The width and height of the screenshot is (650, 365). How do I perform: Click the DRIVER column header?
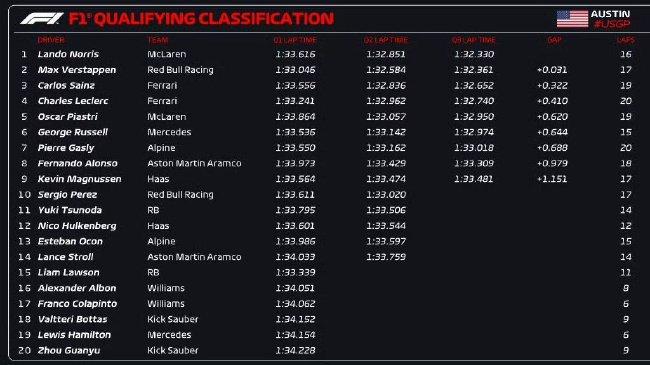click(51, 40)
